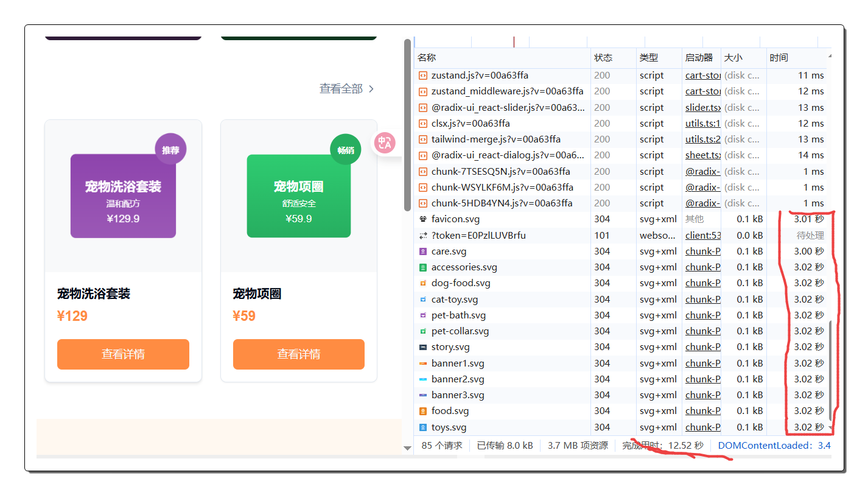868x495 pixels.
Task: Sort by 类型 column header
Action: pos(659,58)
